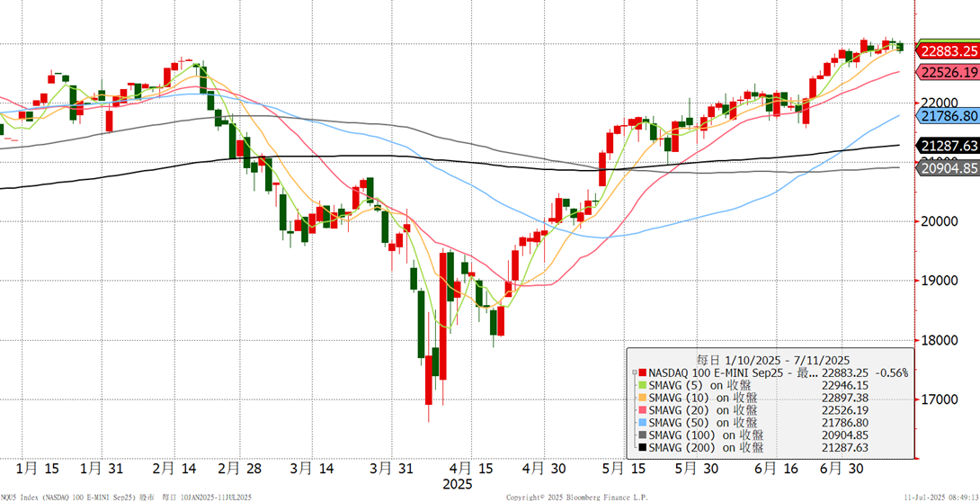Viewport: 980px width, 502px height.
Task: Collapse the legend tree next to NASDAQ 100 E-MINI
Action: 633,372
